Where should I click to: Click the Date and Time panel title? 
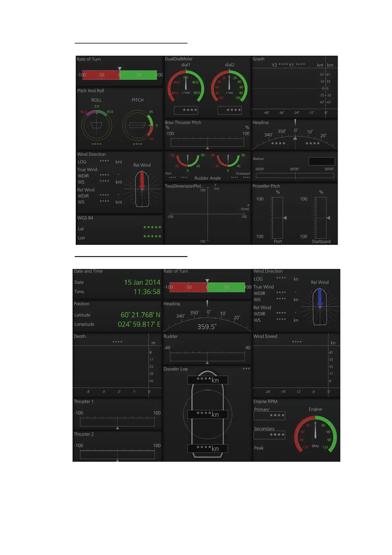click(88, 271)
